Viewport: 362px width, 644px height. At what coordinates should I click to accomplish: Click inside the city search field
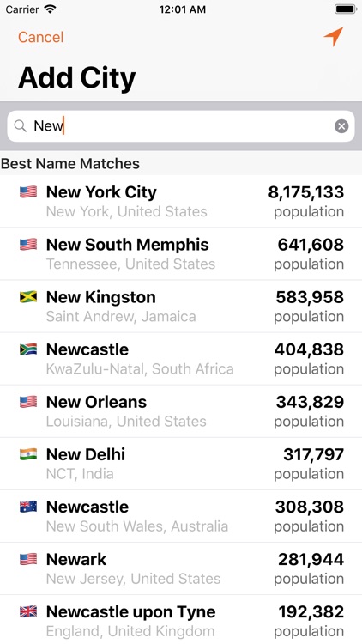coord(181,126)
